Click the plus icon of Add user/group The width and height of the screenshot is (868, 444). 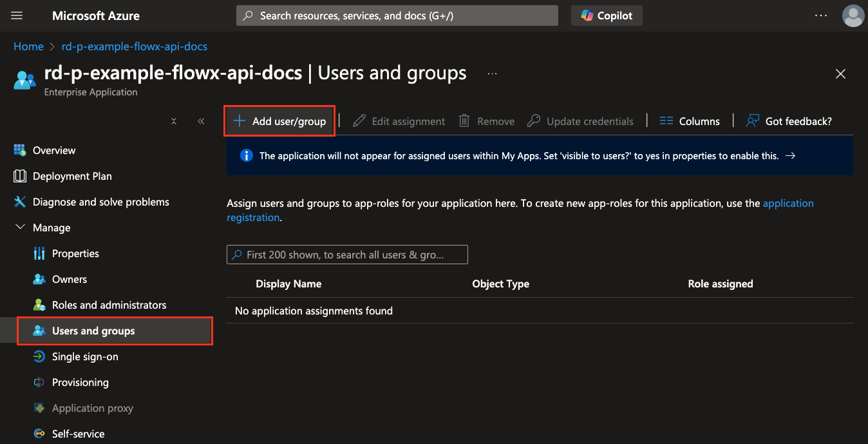(x=239, y=121)
